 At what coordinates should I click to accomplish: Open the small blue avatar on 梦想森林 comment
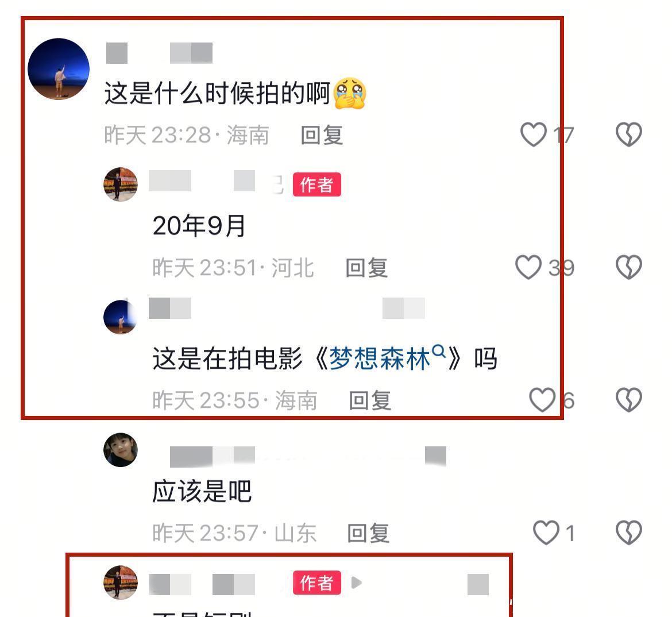click(x=121, y=317)
